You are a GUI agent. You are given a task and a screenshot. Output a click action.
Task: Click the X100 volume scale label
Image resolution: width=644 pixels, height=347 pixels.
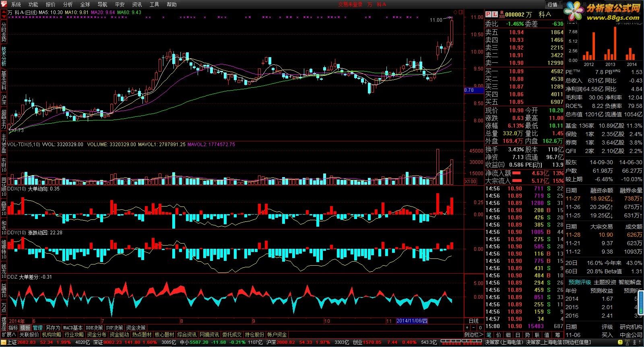point(470,182)
